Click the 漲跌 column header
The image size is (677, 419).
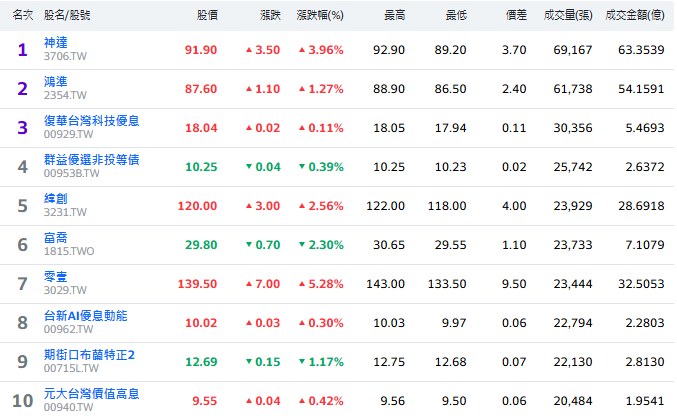point(270,15)
